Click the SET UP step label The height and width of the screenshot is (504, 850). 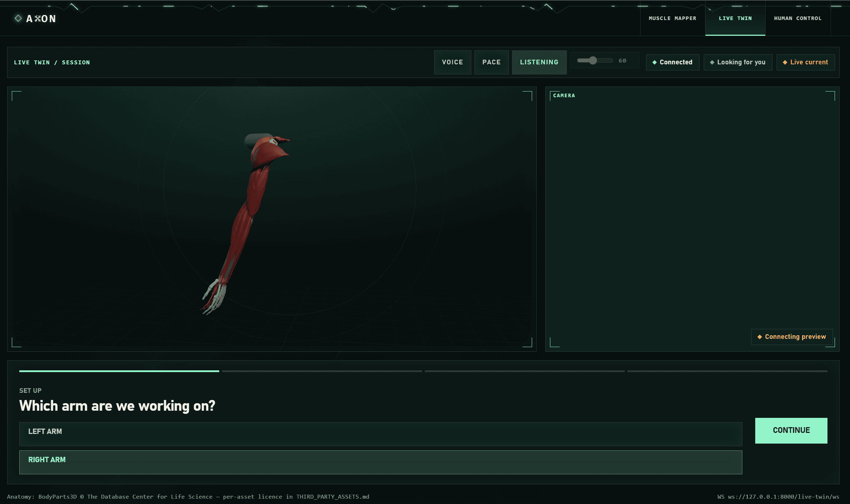click(x=30, y=390)
